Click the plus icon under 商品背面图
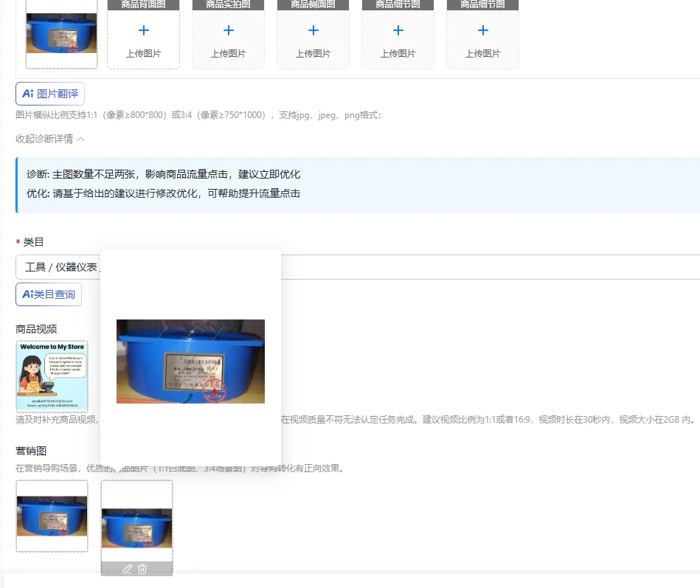The image size is (700, 588). click(x=144, y=30)
